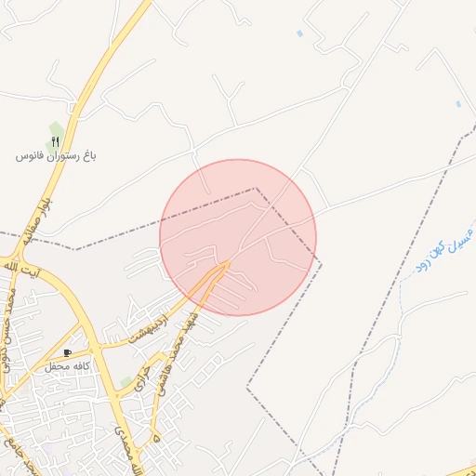The height and width of the screenshot is (476, 476).
Task: Click the coffee cup icon above کافه محفل
Action: (67, 353)
